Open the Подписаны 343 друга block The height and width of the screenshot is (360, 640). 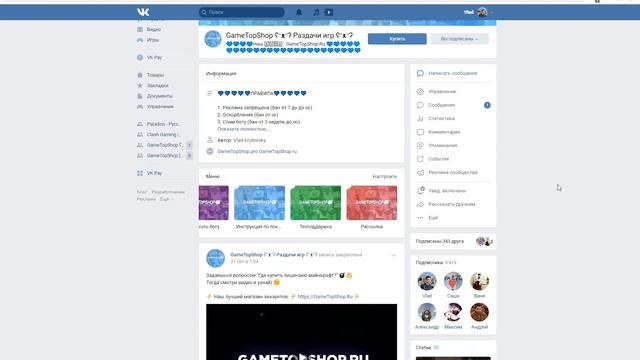(453, 242)
